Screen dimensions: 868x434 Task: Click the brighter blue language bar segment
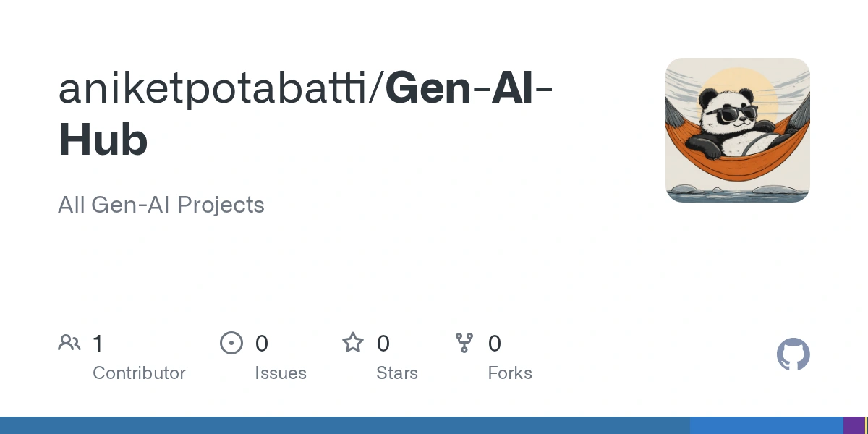coord(767,425)
